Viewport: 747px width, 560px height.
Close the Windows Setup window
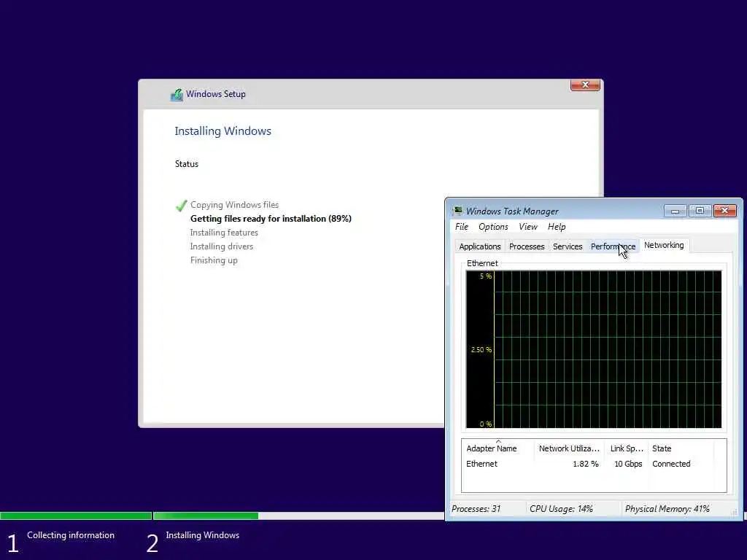point(585,85)
